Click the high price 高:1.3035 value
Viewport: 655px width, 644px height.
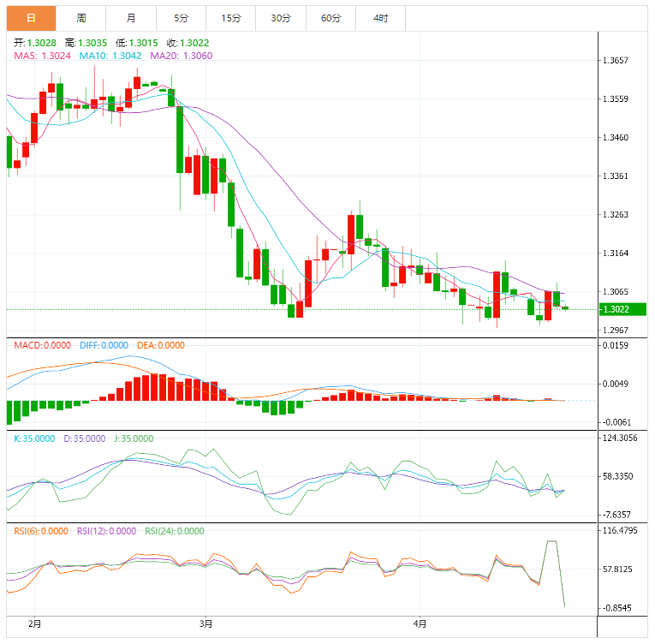(x=86, y=43)
